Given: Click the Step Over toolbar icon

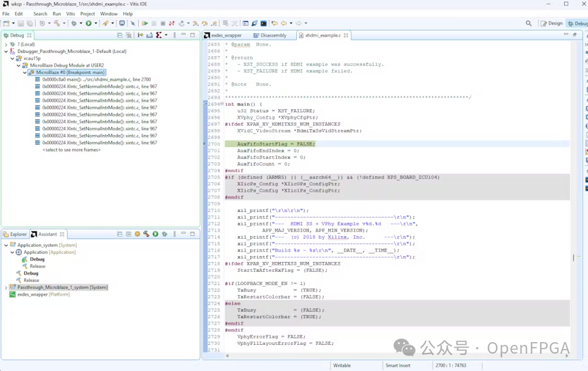Looking at the screenshot, I should [205, 23].
